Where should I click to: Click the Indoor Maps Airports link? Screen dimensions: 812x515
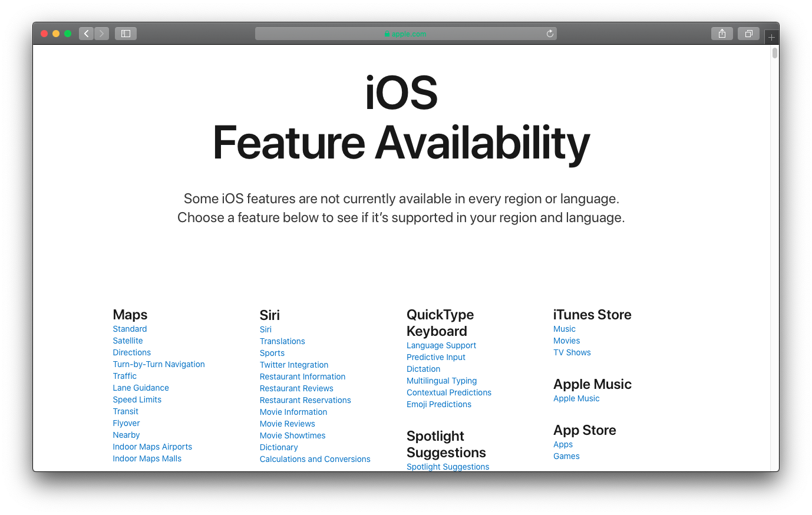click(x=153, y=447)
